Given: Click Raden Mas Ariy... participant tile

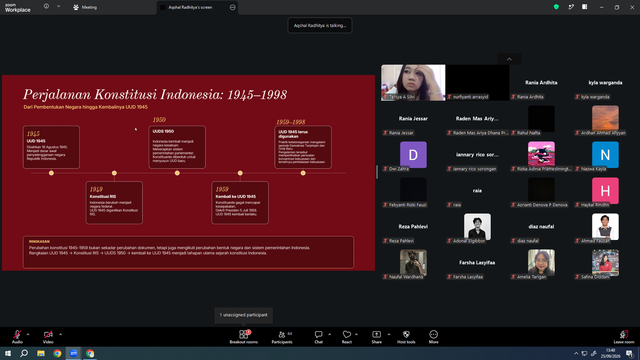Looking at the screenshot, I should (x=477, y=118).
